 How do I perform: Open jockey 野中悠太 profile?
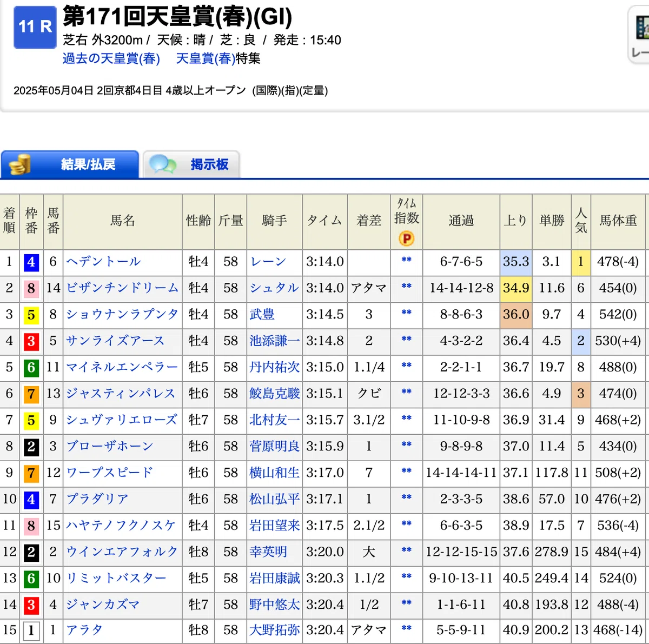pyautogui.click(x=275, y=605)
